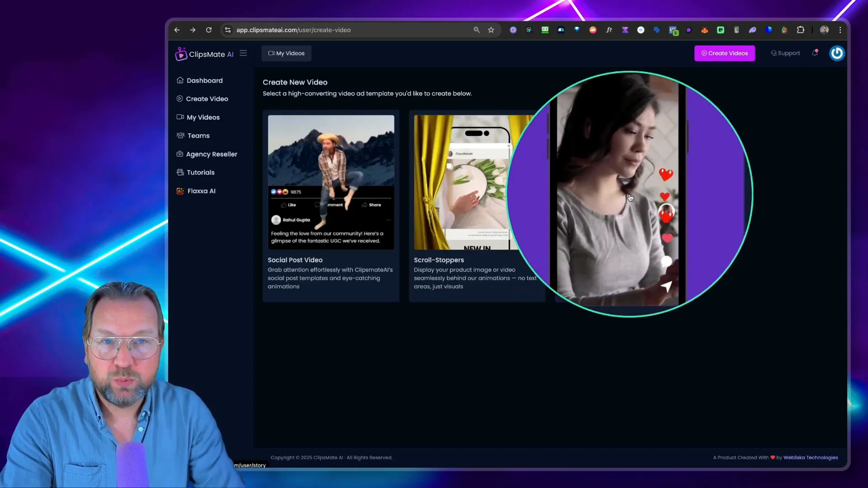The height and width of the screenshot is (488, 868).
Task: Open the extension with green 3 badge
Action: point(673,30)
